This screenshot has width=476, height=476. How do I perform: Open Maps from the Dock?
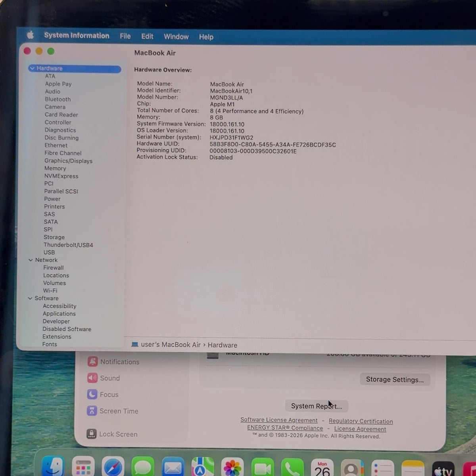(x=203, y=466)
